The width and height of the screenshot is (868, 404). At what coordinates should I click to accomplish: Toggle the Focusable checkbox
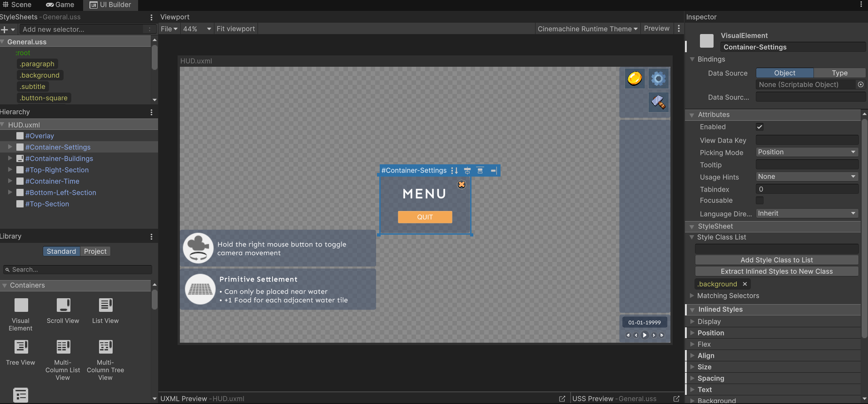[759, 200]
